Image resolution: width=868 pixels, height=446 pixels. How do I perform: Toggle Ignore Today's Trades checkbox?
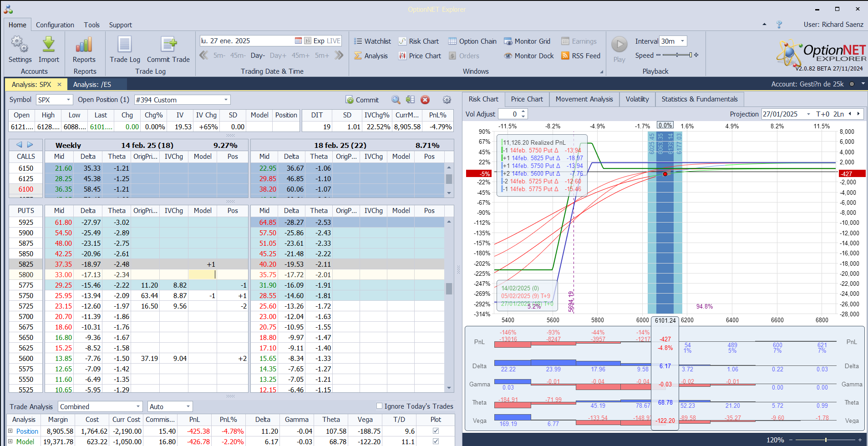[379, 406]
